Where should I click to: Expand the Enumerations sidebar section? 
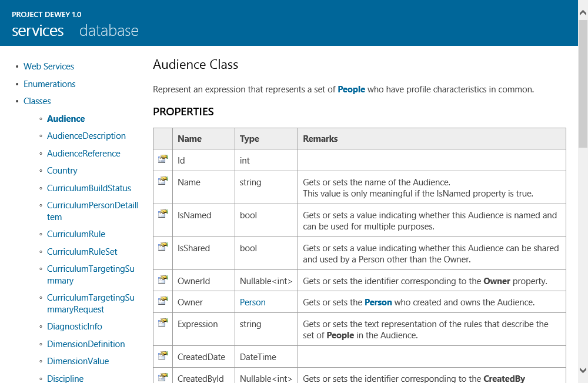pos(49,84)
